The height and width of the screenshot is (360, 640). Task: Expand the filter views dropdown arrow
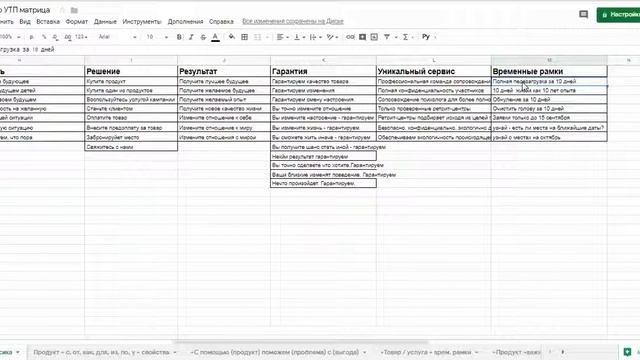[396, 38]
